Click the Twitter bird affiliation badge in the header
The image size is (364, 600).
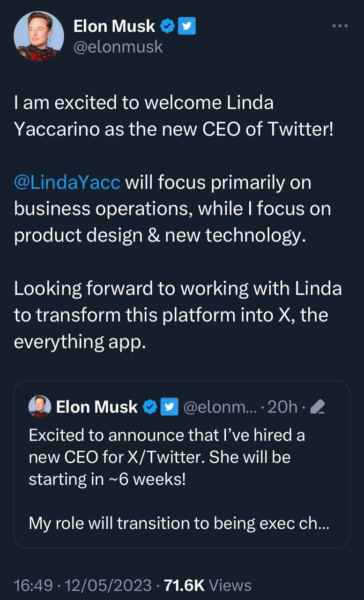(186, 27)
